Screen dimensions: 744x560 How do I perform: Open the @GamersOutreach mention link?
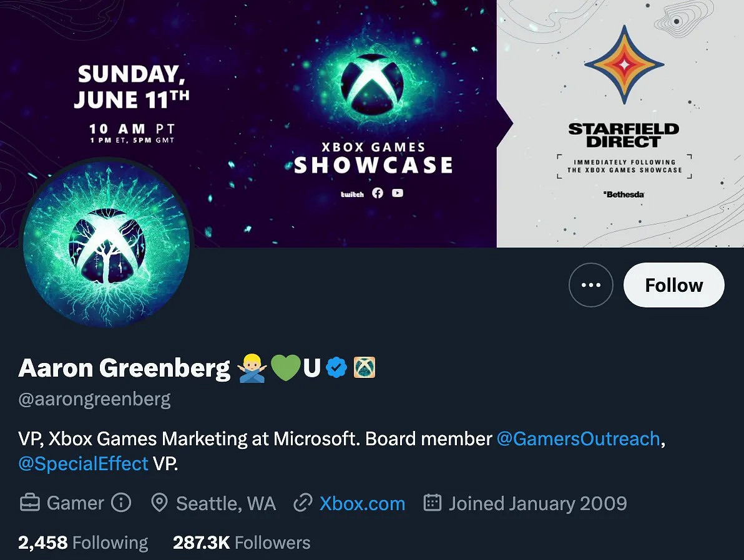tap(578, 438)
